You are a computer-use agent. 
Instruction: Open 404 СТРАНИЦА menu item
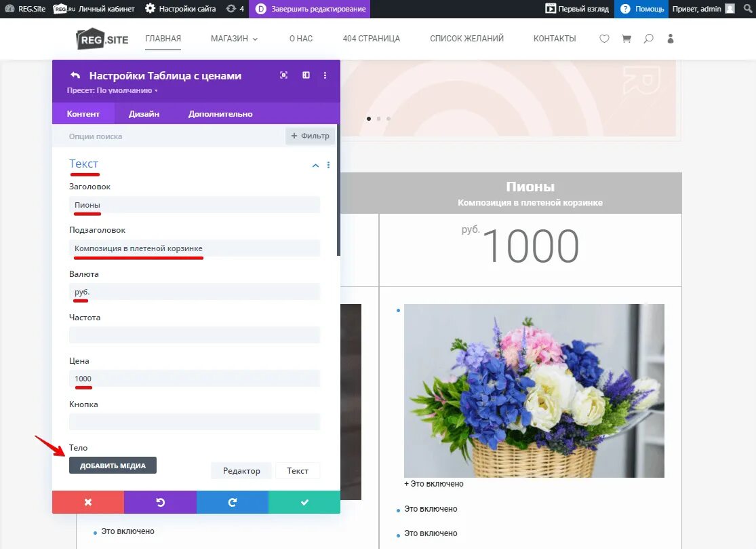point(372,39)
